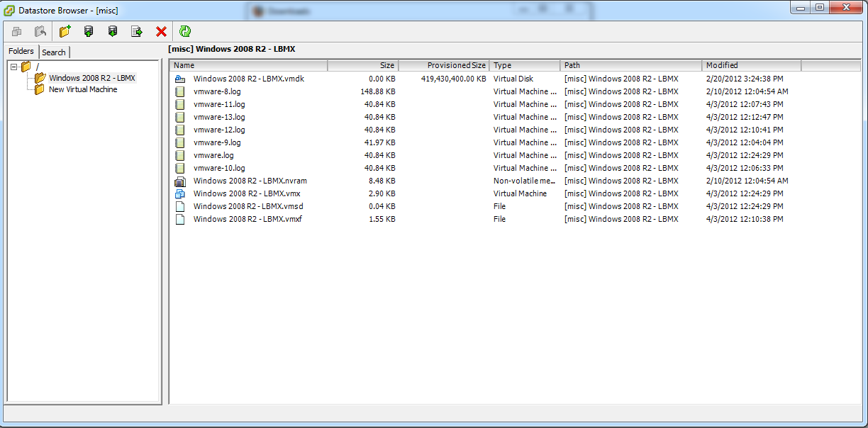
Task: Select the file Windows 2008 R2 - LBMX.vmx
Action: pos(248,193)
